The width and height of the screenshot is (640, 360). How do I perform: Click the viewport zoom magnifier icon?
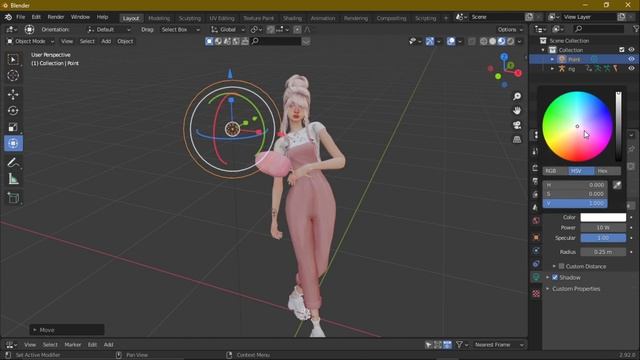(x=517, y=96)
